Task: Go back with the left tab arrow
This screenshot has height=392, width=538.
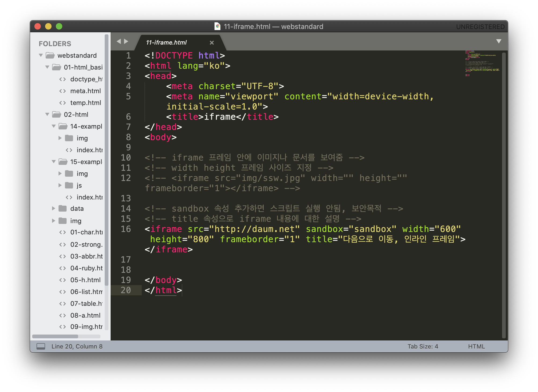Action: click(119, 41)
